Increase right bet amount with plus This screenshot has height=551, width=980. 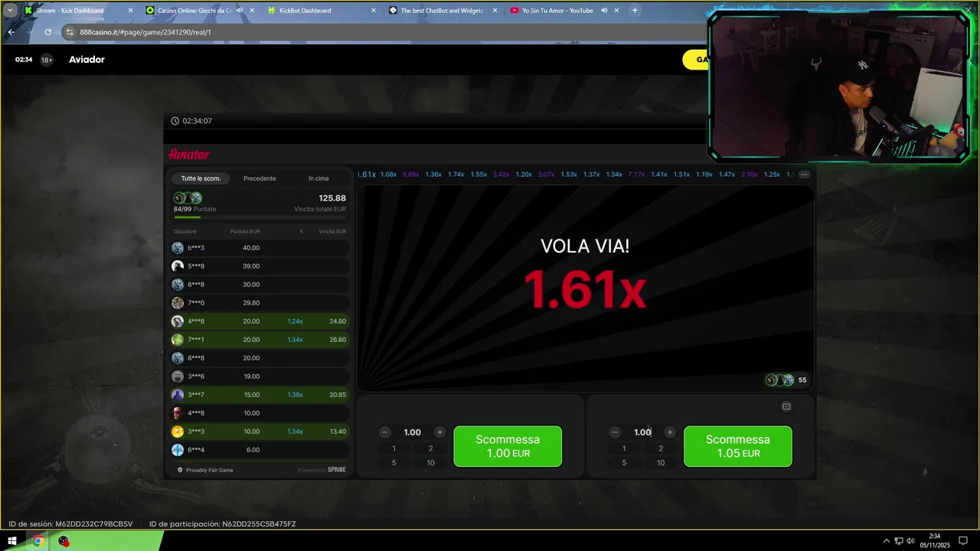point(670,432)
